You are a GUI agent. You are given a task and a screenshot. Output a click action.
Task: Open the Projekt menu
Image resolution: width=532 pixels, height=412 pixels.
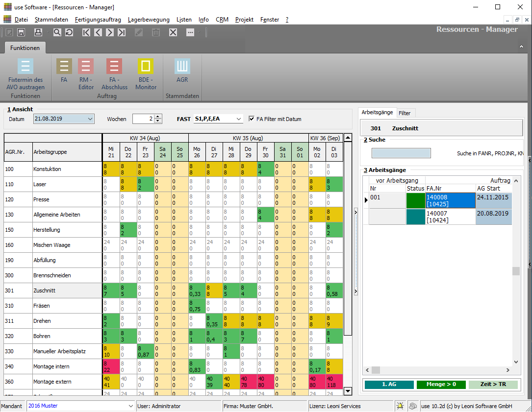[244, 20]
